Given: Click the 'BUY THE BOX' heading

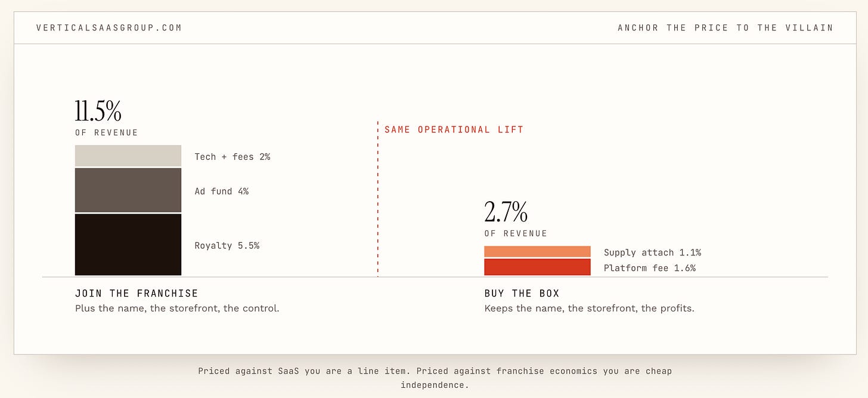Looking at the screenshot, I should click(522, 294).
